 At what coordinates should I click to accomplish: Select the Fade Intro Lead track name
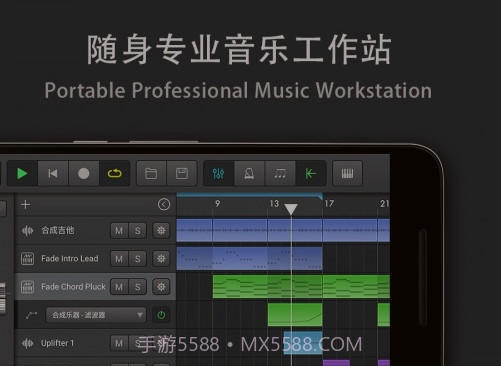[70, 258]
